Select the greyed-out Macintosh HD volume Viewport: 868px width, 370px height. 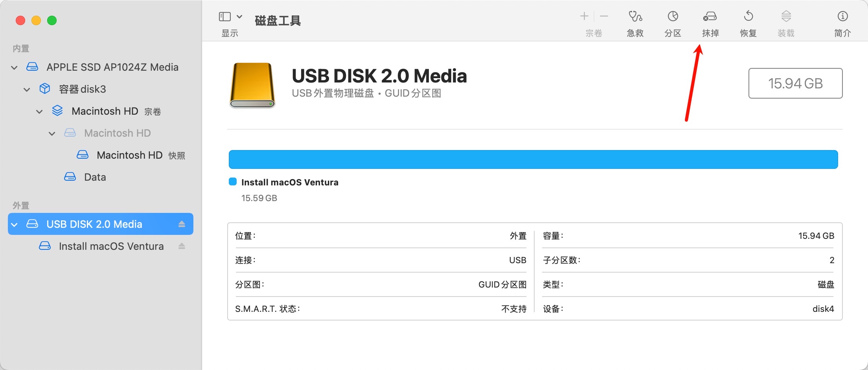[x=117, y=133]
